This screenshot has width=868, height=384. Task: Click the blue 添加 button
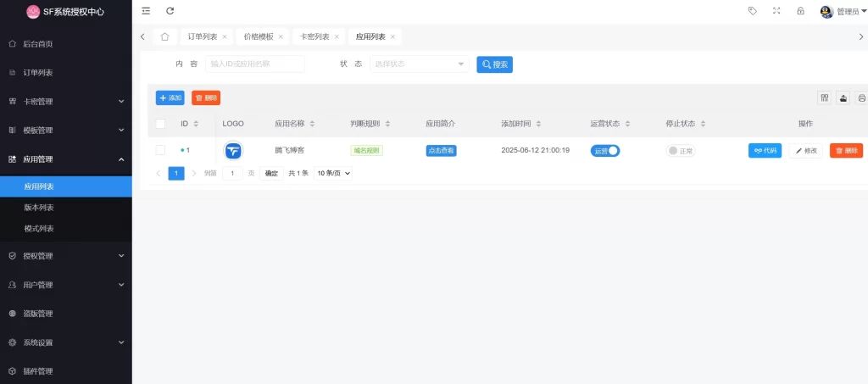(170, 97)
